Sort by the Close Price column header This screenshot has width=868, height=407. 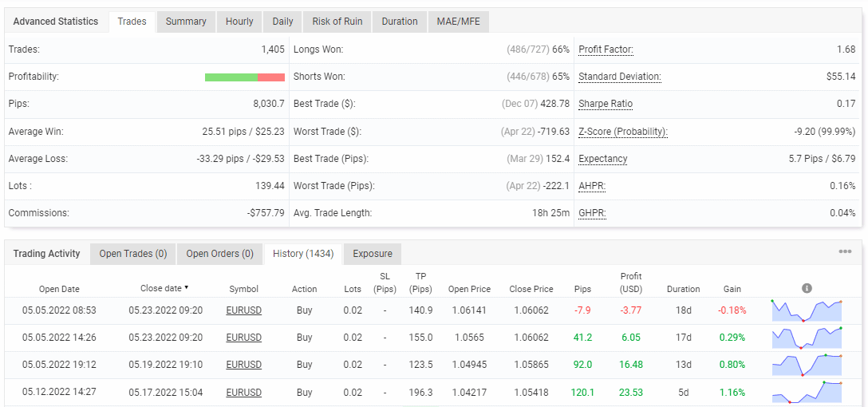tap(531, 289)
